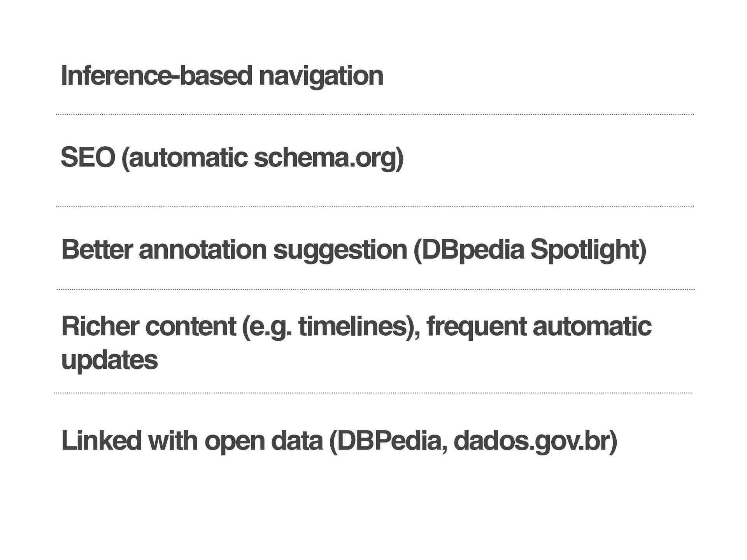The height and width of the screenshot is (560, 747).
Task: Click the word "updates"
Action: (110, 360)
